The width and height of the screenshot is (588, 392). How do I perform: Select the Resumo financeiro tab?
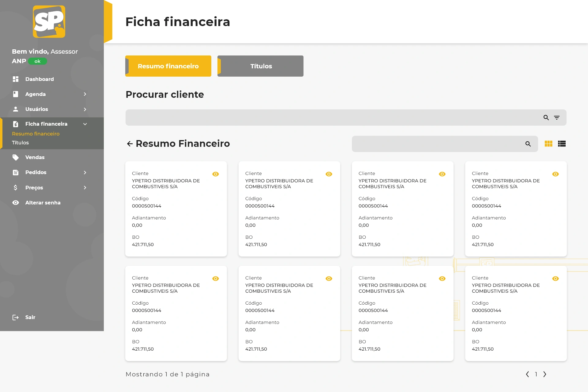pyautogui.click(x=168, y=66)
